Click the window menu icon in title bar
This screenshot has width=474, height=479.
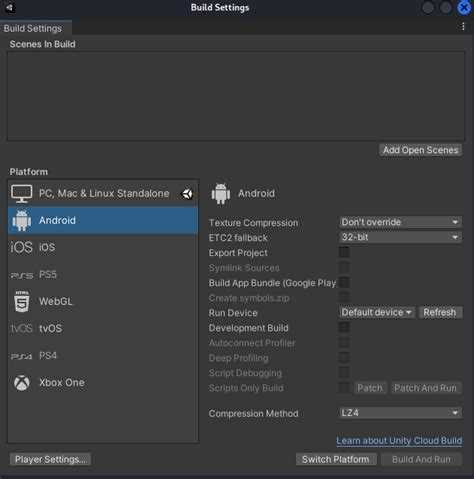[x=9, y=7]
